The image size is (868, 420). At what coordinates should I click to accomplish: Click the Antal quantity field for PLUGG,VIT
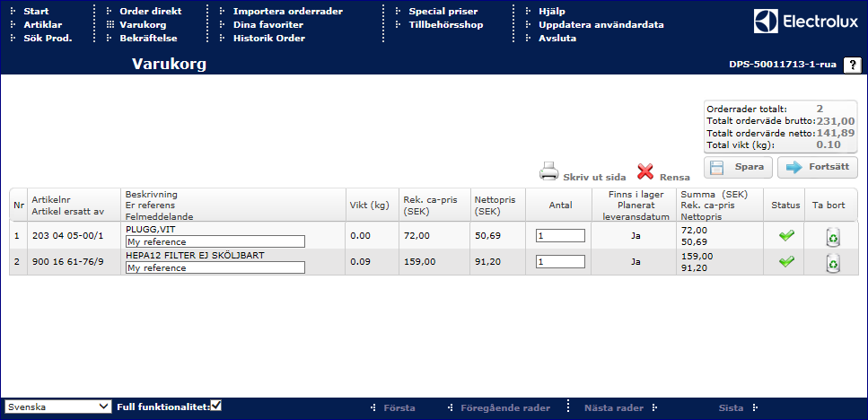(560, 236)
